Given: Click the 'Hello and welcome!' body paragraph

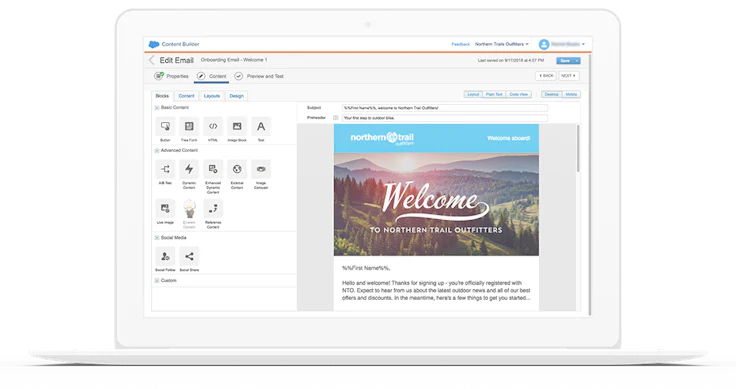Looking at the screenshot, I should [x=436, y=290].
